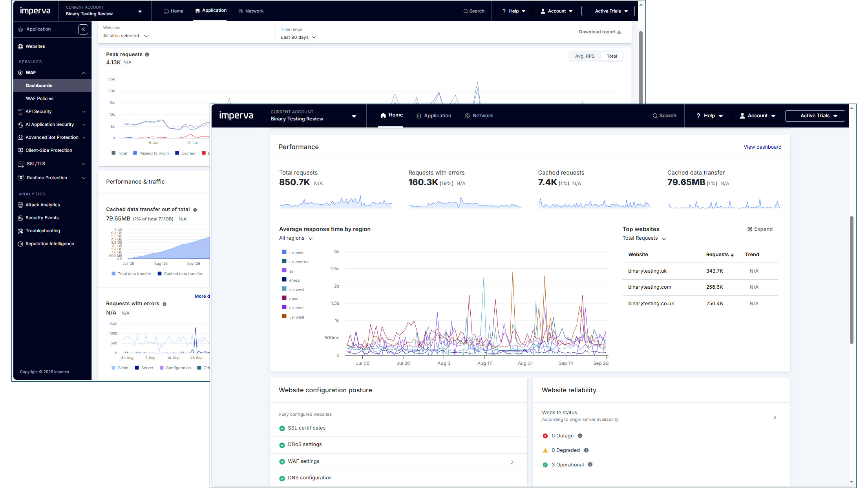This screenshot has height=488, width=868.
Task: Click the Expand icon for Top websites
Action: [750, 229]
